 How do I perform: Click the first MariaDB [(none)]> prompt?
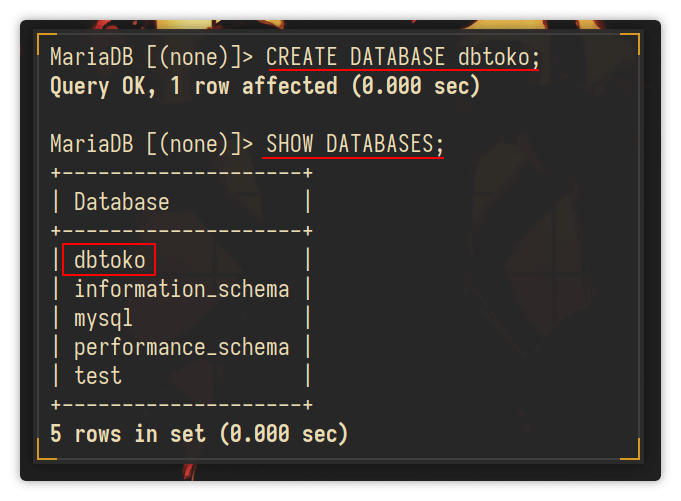pyautogui.click(x=151, y=57)
